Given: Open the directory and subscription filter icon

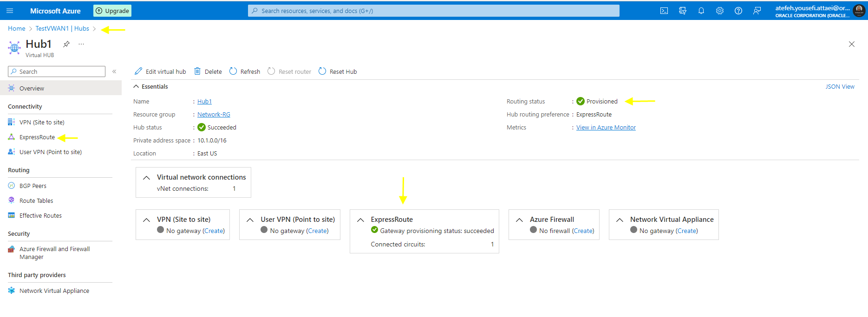Looking at the screenshot, I should 683,11.
